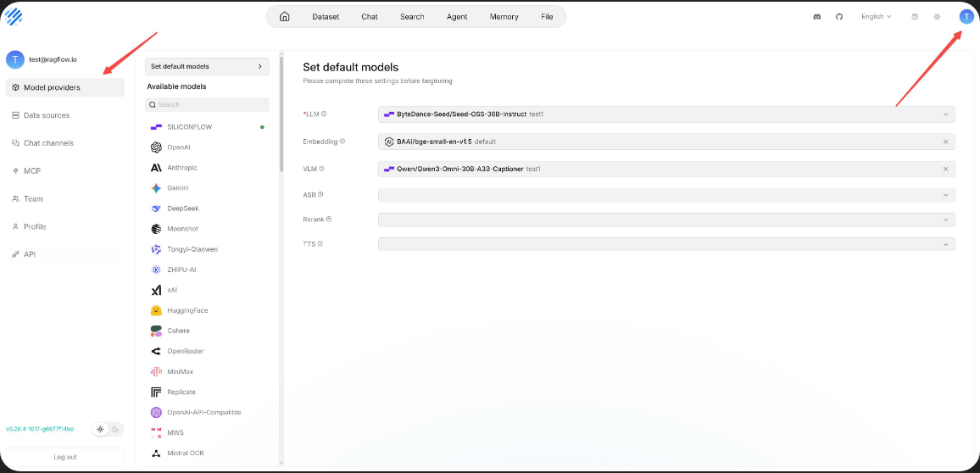Click the model list vertical scrollbar
This screenshot has width=980, height=473.
(281, 113)
